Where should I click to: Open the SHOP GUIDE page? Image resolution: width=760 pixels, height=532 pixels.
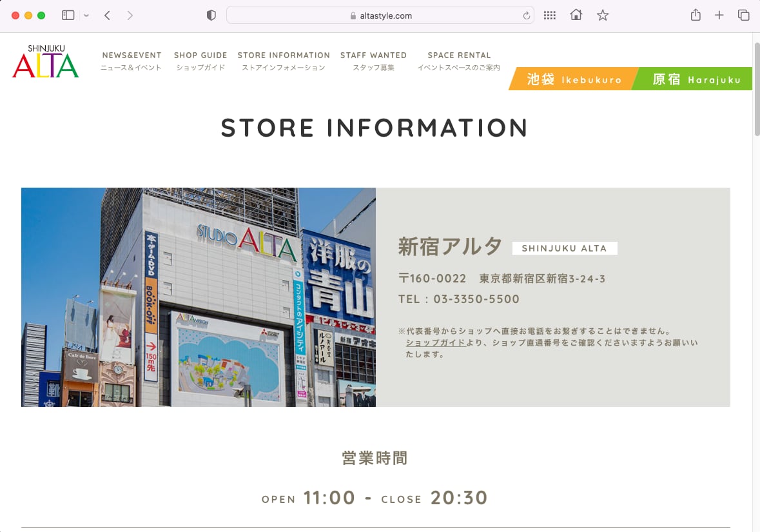(x=200, y=61)
